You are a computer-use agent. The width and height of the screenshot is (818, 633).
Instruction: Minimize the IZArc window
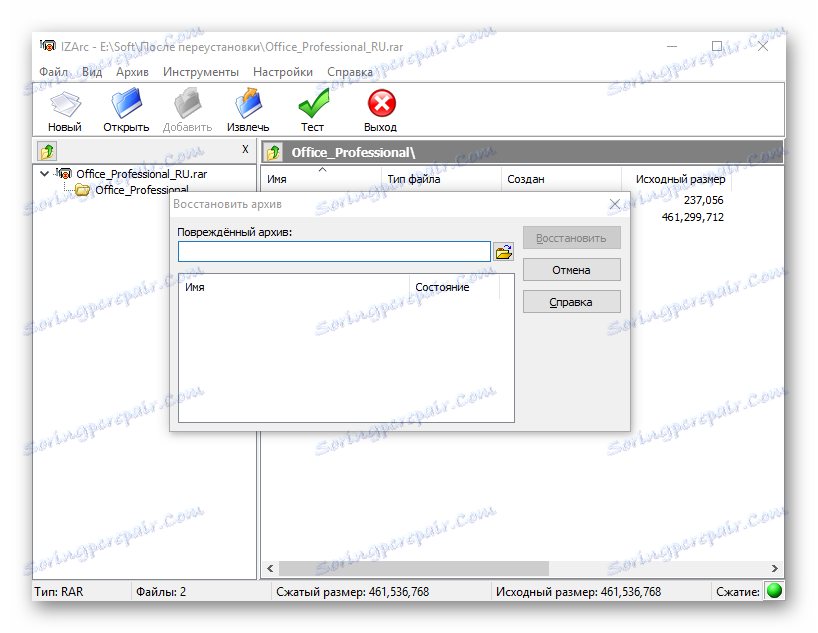pos(672,46)
